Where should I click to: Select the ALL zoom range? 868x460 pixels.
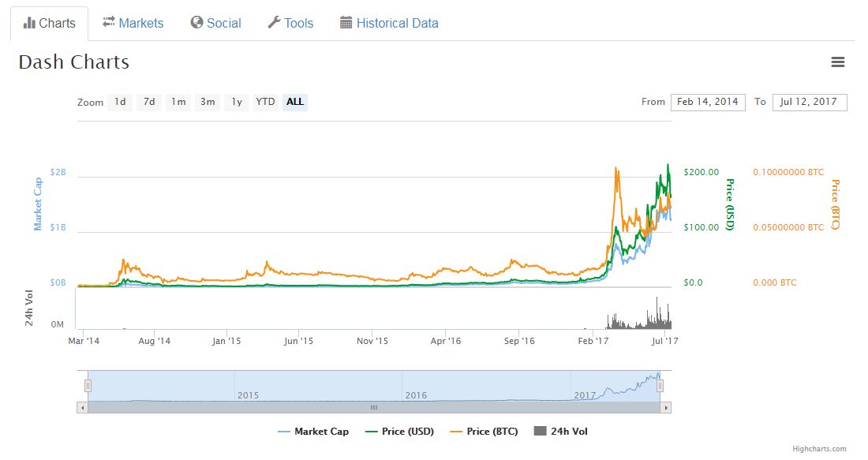295,102
